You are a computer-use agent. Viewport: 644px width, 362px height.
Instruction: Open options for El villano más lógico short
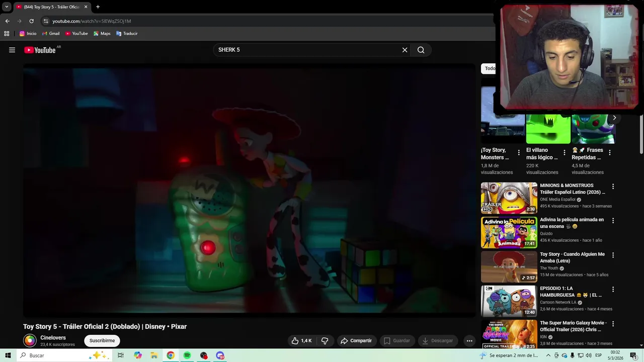tap(564, 152)
